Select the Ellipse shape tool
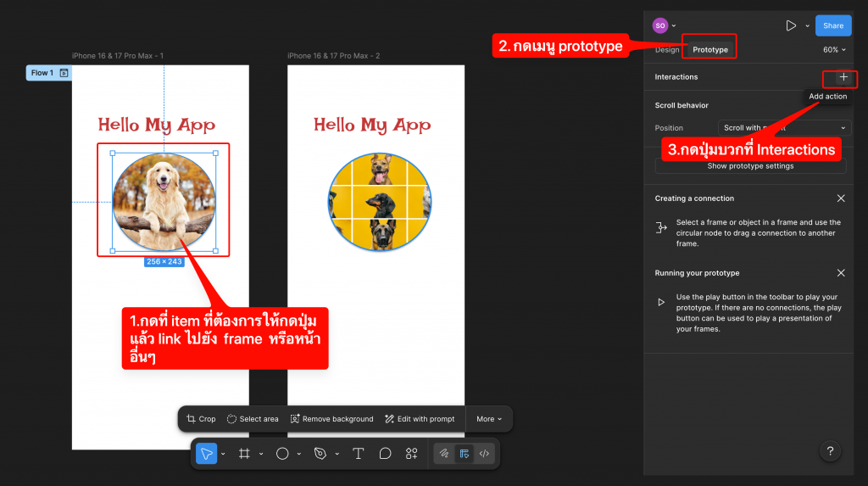The image size is (868, 486). [x=282, y=454]
